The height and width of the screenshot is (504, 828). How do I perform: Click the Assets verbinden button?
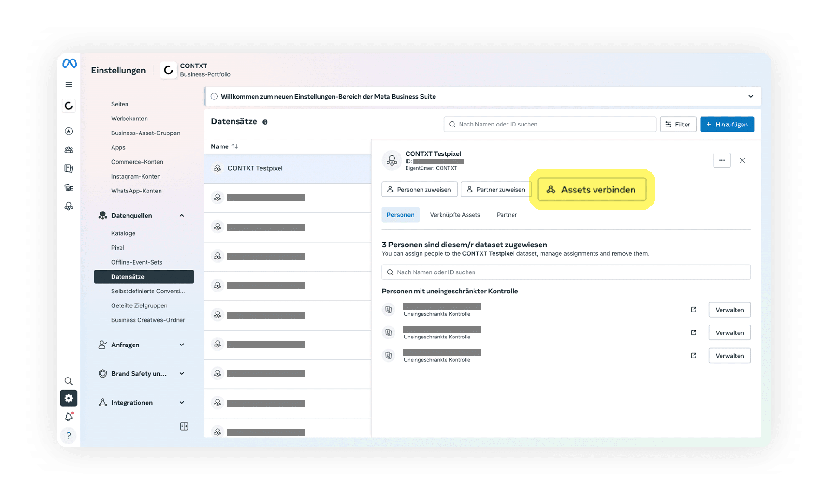(592, 189)
